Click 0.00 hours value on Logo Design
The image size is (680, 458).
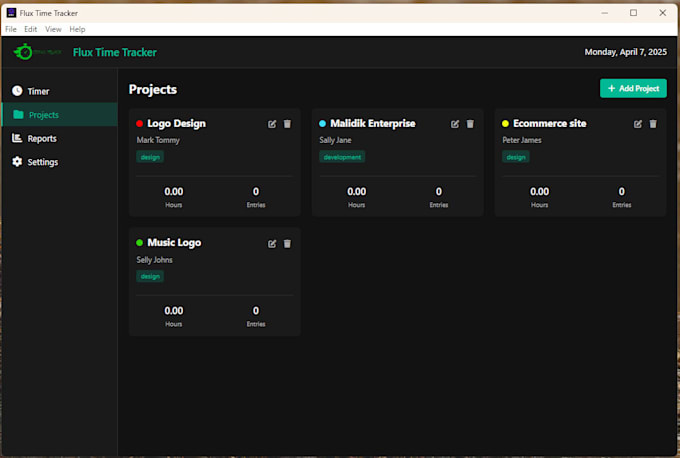(173, 192)
